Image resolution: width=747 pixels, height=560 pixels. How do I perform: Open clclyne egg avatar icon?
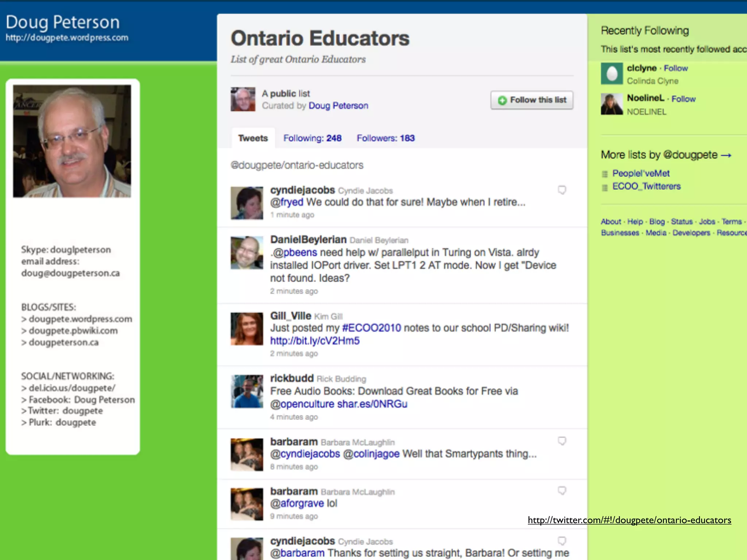[x=612, y=73]
